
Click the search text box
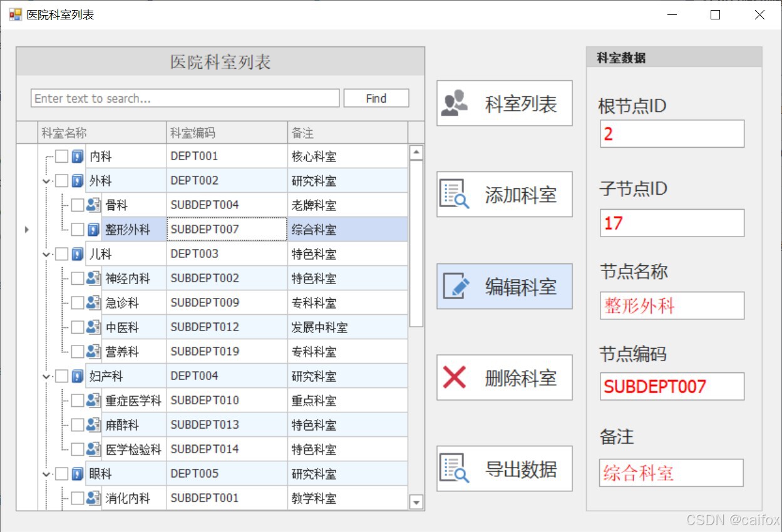185,98
